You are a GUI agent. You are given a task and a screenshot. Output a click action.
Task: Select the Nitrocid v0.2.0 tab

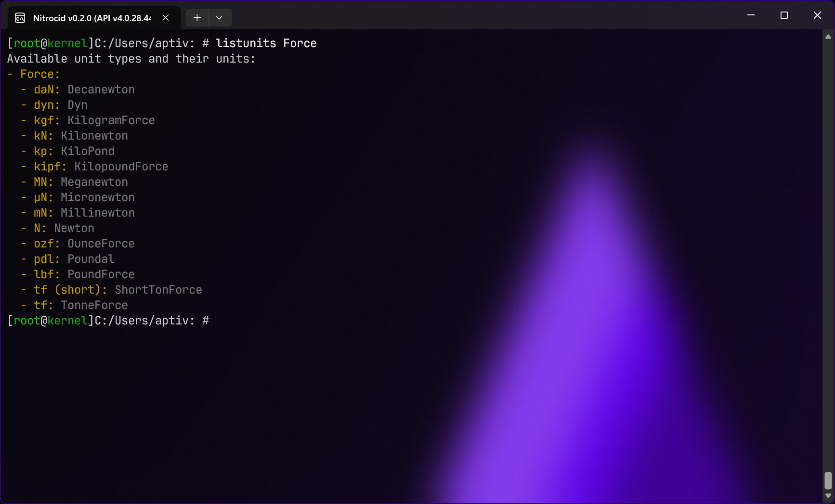coord(91,18)
